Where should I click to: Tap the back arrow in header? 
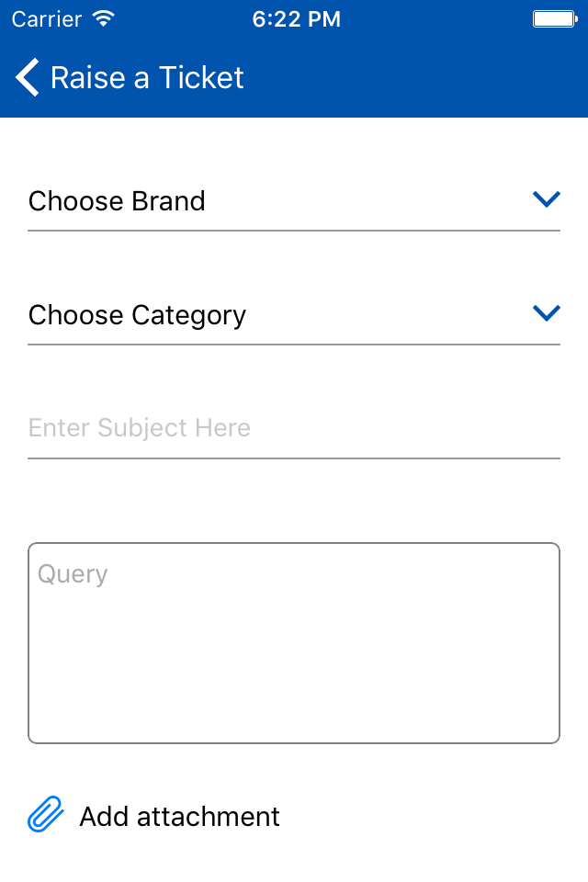(x=27, y=77)
